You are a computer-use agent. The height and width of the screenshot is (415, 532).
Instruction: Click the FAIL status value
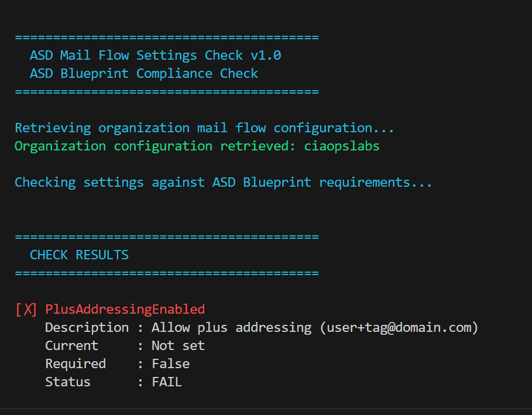[x=166, y=382]
